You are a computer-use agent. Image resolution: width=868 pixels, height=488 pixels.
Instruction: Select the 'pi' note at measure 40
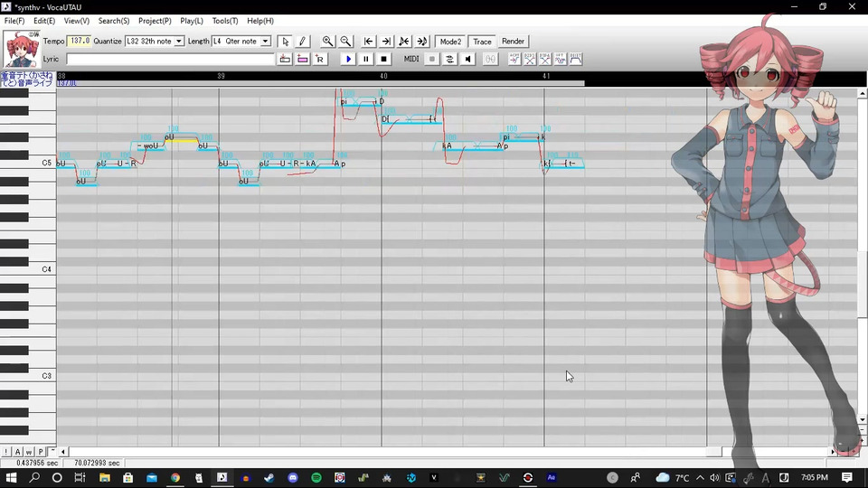[x=358, y=102]
